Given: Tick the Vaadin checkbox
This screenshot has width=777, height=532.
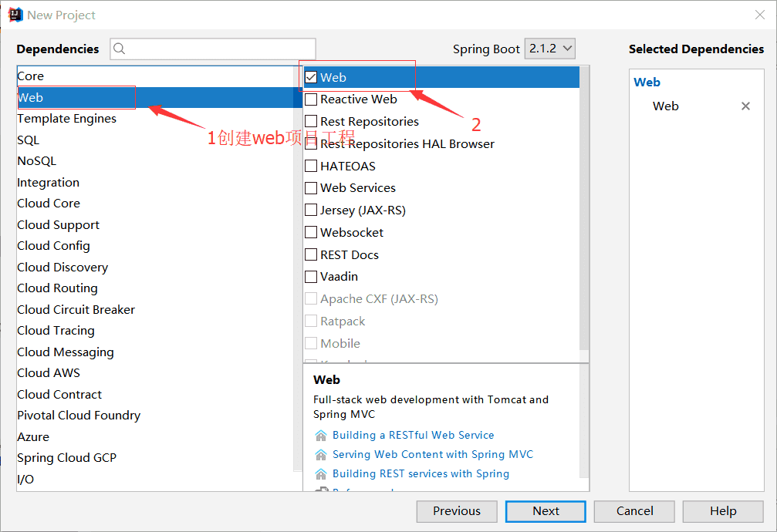Looking at the screenshot, I should (311, 276).
